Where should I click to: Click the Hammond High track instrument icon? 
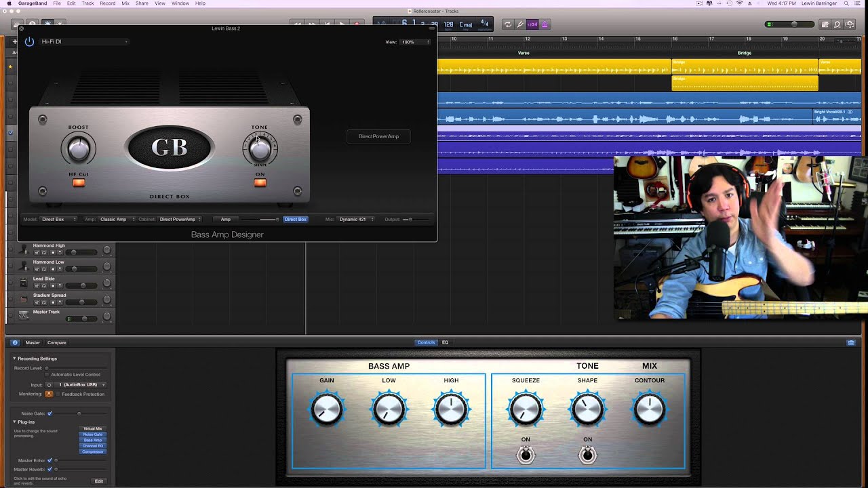tap(24, 249)
